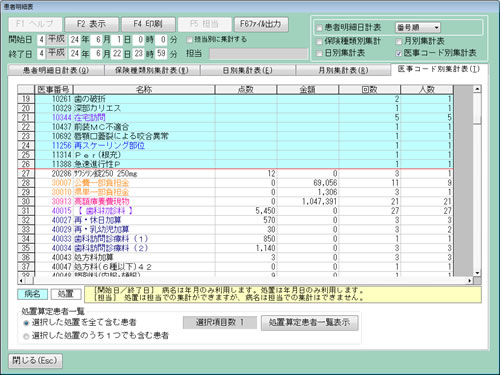Click the start date month field

tap(97, 40)
